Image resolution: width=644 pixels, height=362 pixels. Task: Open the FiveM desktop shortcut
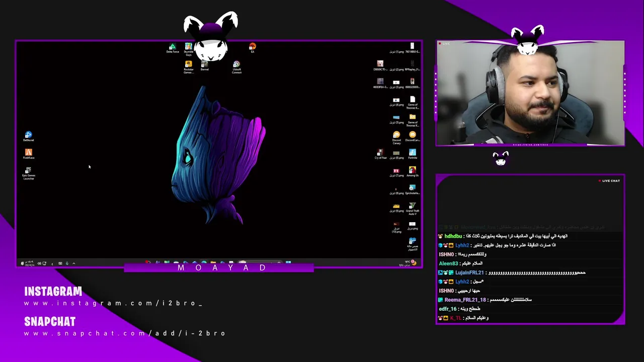coord(29,154)
